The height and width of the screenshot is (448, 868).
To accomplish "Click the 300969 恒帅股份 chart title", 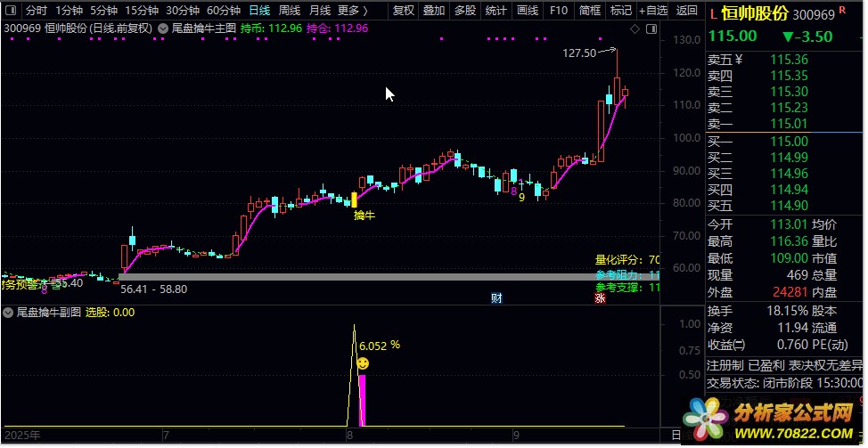I will 78,29.
